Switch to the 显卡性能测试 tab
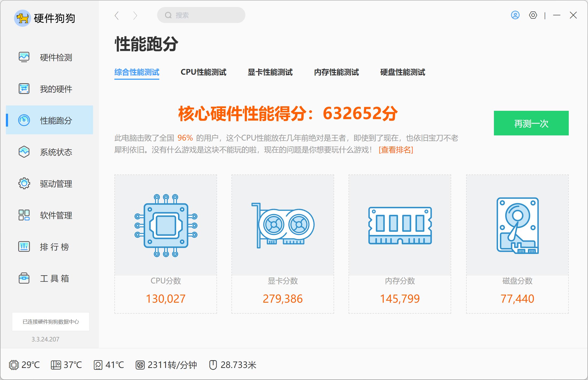 pos(271,72)
